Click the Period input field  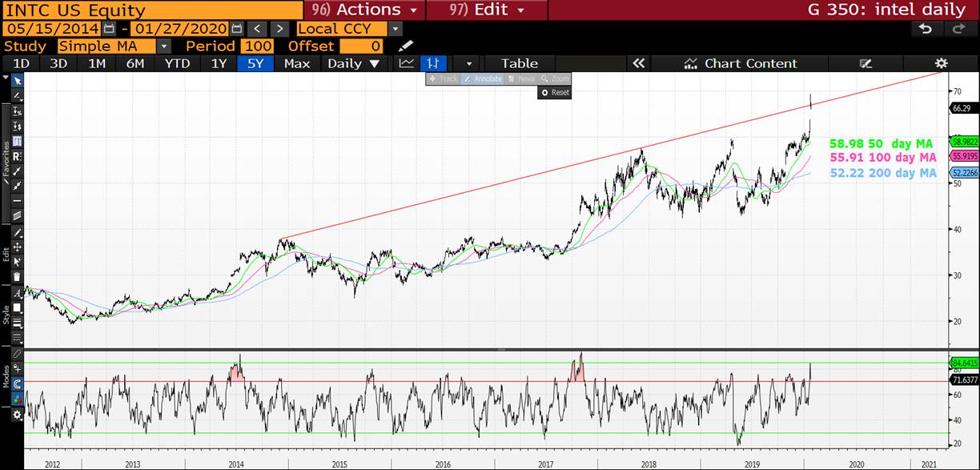click(x=256, y=46)
